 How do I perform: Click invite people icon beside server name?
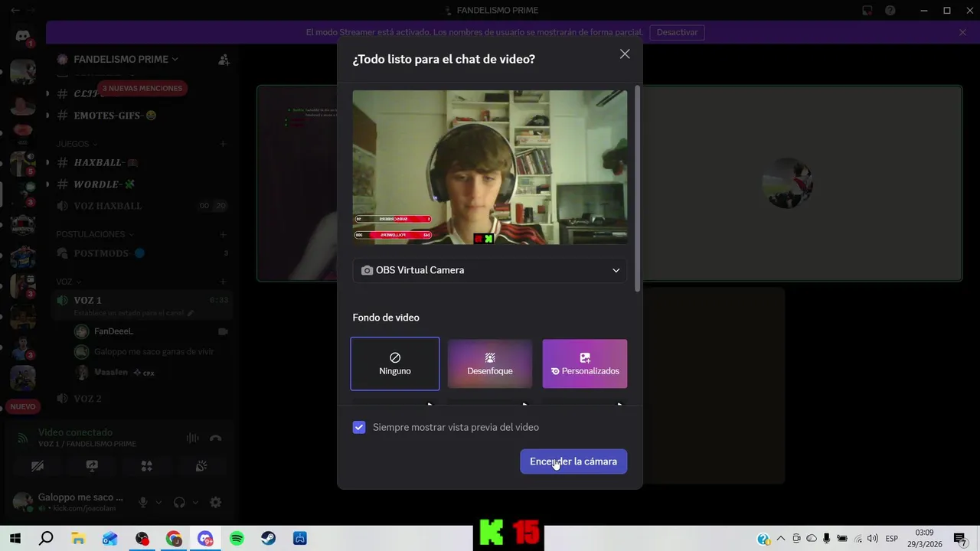[224, 59]
